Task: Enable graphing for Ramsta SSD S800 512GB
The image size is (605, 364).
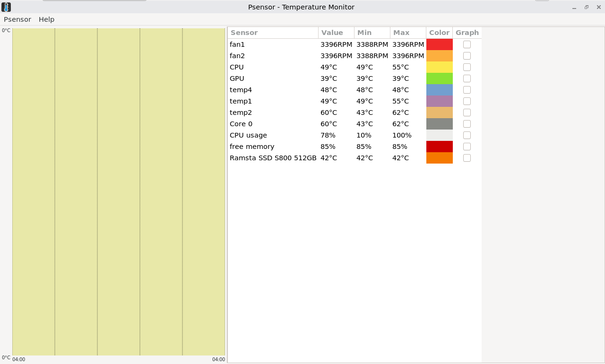Action: click(x=467, y=158)
